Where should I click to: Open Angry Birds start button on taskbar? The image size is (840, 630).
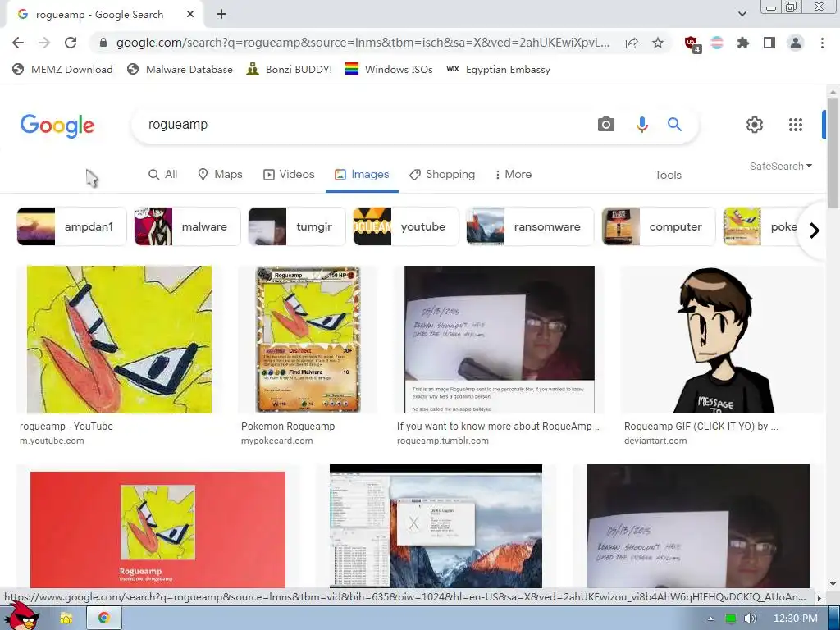point(21,616)
